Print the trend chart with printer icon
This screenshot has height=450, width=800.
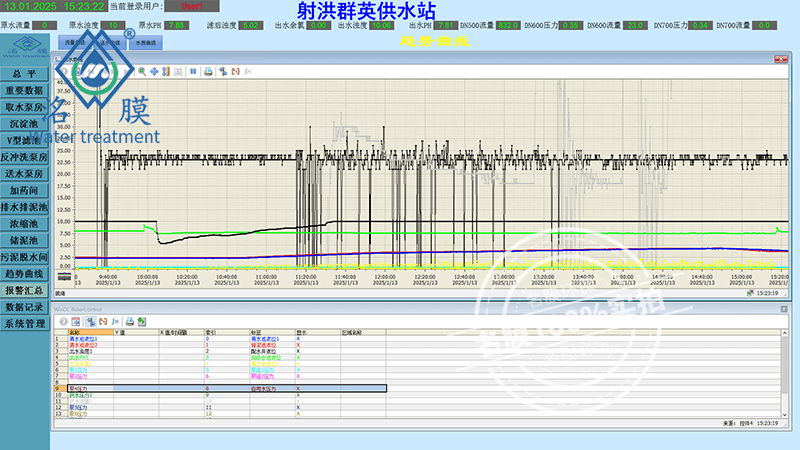(x=208, y=71)
